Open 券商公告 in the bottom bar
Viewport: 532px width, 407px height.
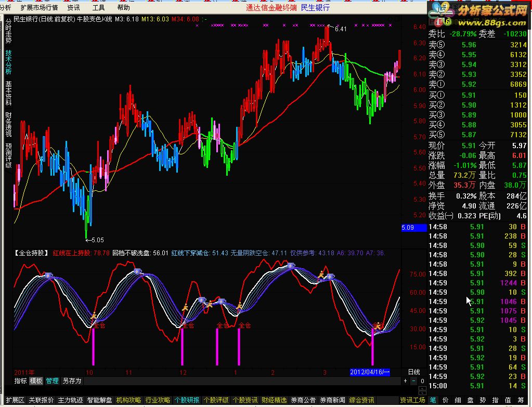click(x=303, y=400)
